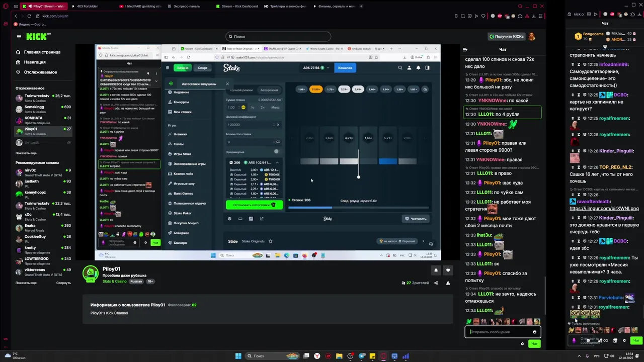Click the Piloy01 streamer avatar
The height and width of the screenshot is (362, 644).
[x=91, y=274]
